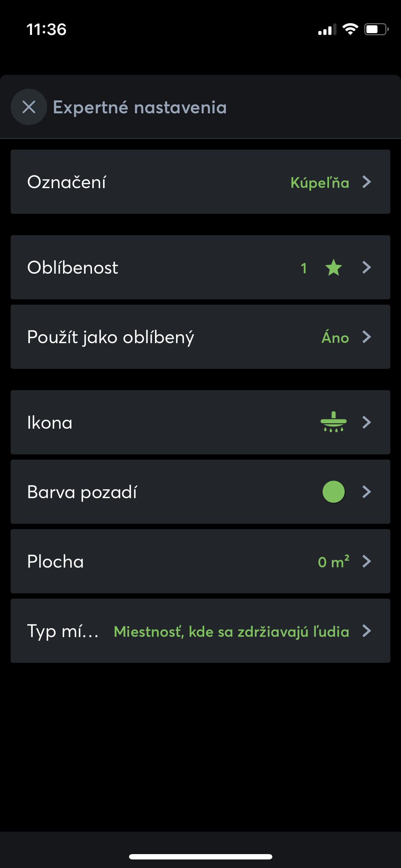This screenshot has height=868, width=401.
Task: Open the Ikona chevron arrow
Action: pyautogui.click(x=367, y=422)
